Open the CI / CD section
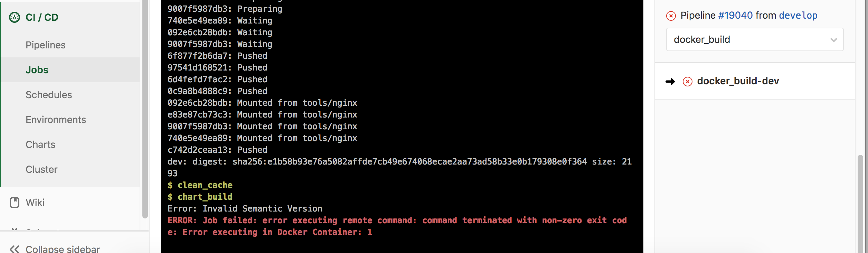868x253 pixels. 42,17
